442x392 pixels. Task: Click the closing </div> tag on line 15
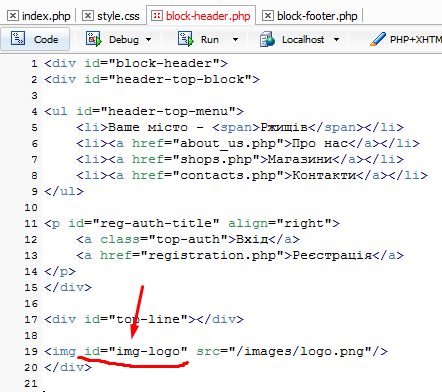pos(68,287)
